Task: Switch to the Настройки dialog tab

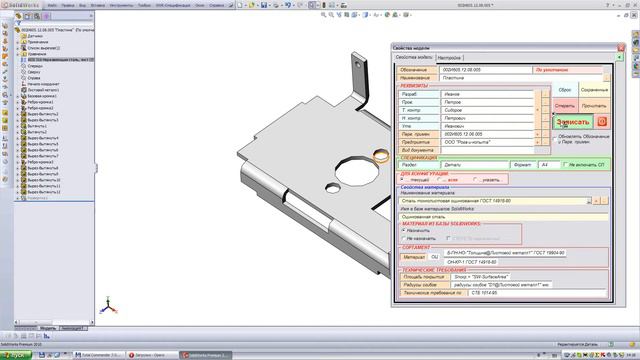Action: pyautogui.click(x=449, y=58)
